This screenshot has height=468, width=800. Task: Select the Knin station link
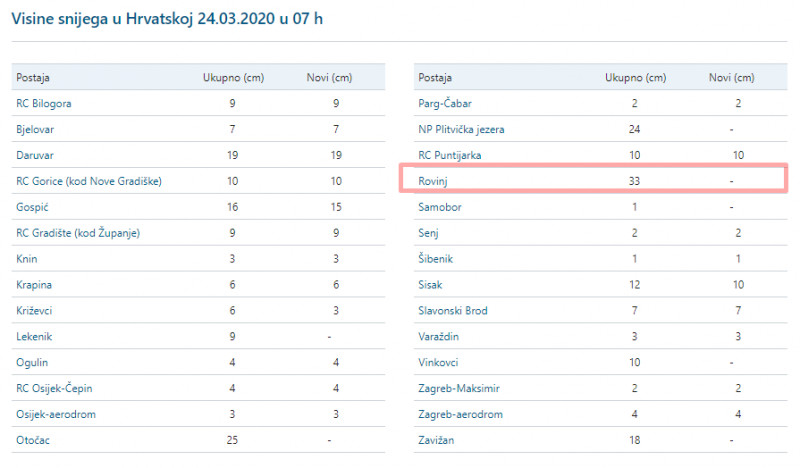click(x=28, y=259)
